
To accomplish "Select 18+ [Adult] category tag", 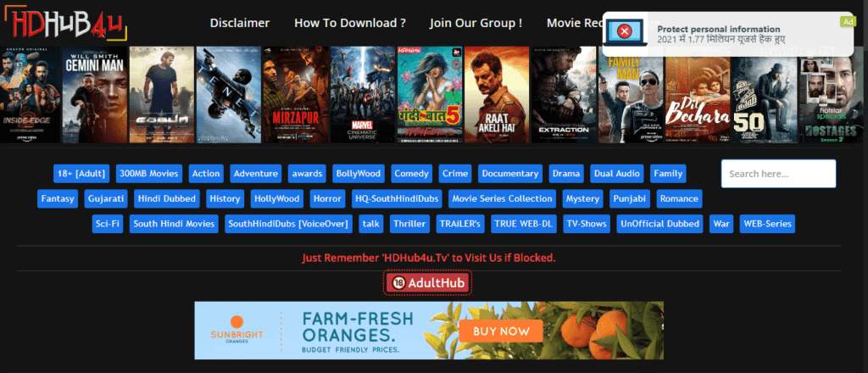I will pyautogui.click(x=81, y=174).
